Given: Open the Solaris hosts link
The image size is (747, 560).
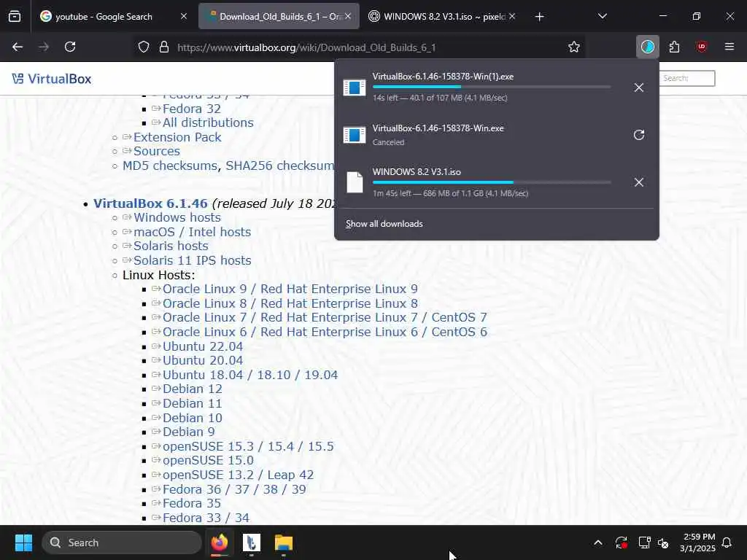Looking at the screenshot, I should (x=171, y=246).
